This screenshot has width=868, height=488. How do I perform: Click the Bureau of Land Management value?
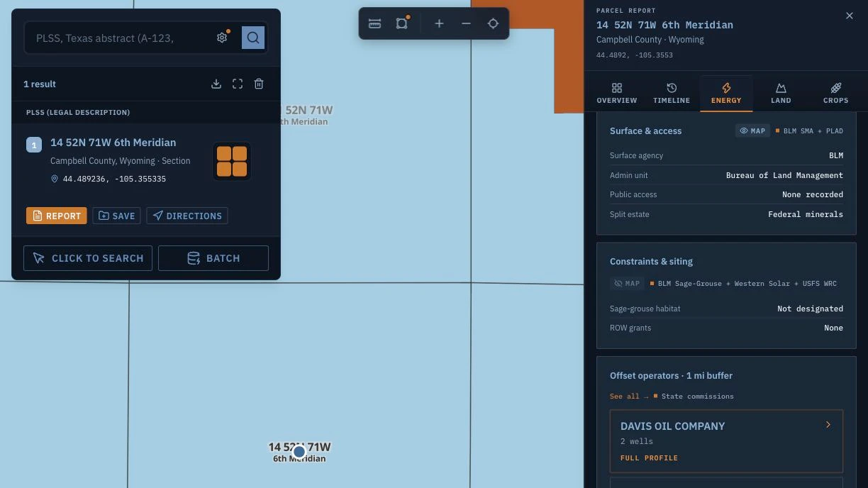coord(784,175)
